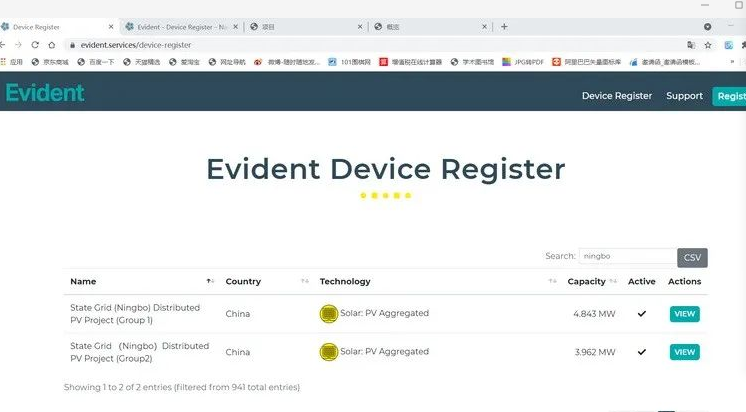Reload the page with the refresh icon
This screenshot has height=412, width=746.
[37, 45]
